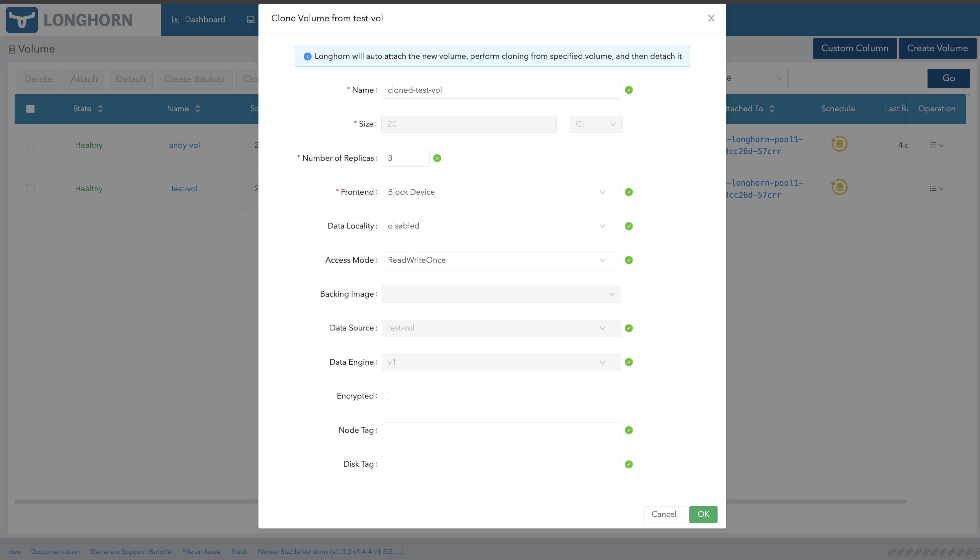980x560 pixels.
Task: Expand the Data Locality dropdown
Action: point(501,226)
